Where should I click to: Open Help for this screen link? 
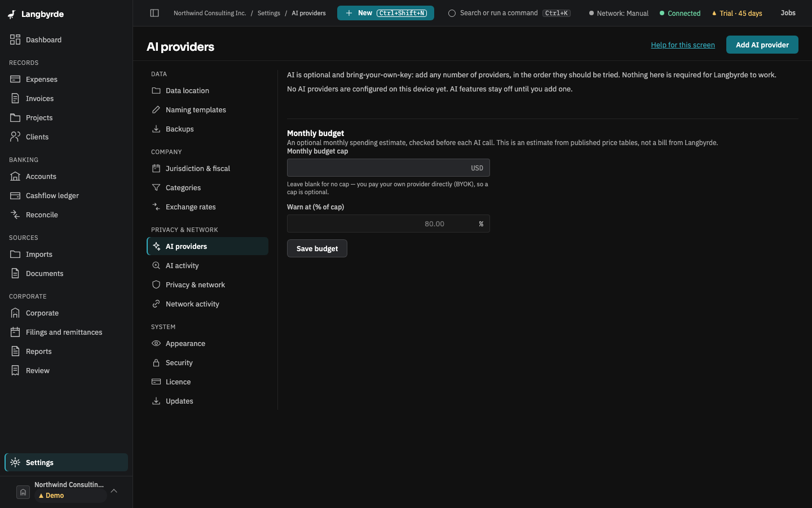tap(683, 45)
